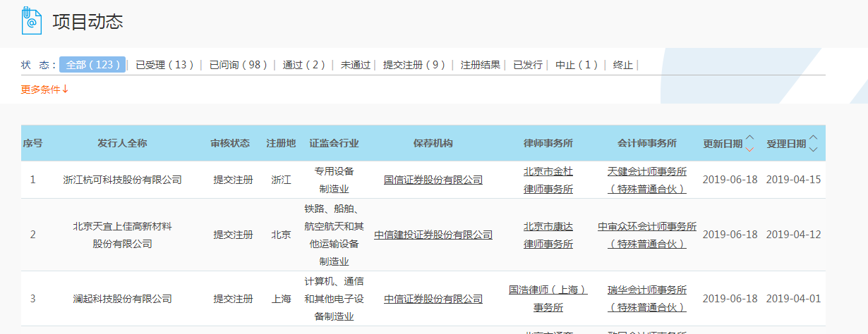Screen dimensions: 868x334
Task: Open 中审众环会计师事务所 accounting firm link
Action: point(647,235)
